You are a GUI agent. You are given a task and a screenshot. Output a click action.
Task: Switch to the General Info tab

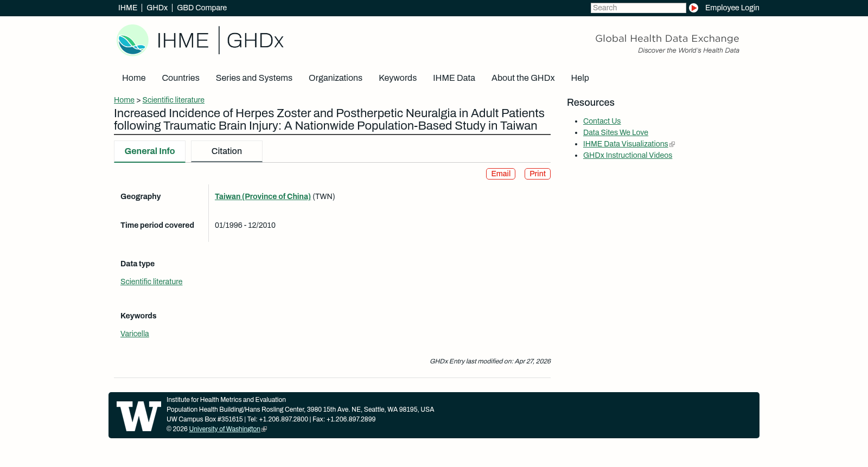pyautogui.click(x=150, y=151)
